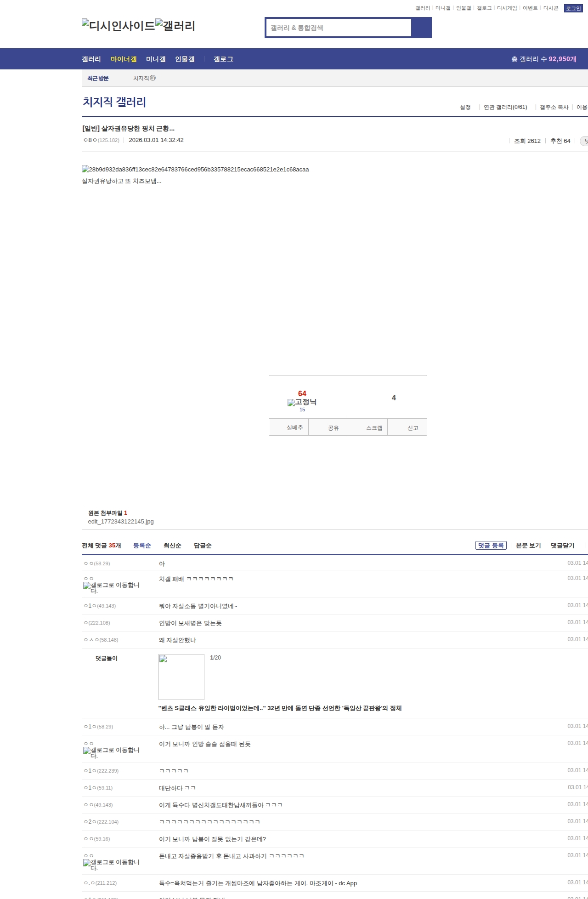The width and height of the screenshot is (588, 899).
Task: Open attached file edit_1772343122145.jpg
Action: click(x=121, y=522)
